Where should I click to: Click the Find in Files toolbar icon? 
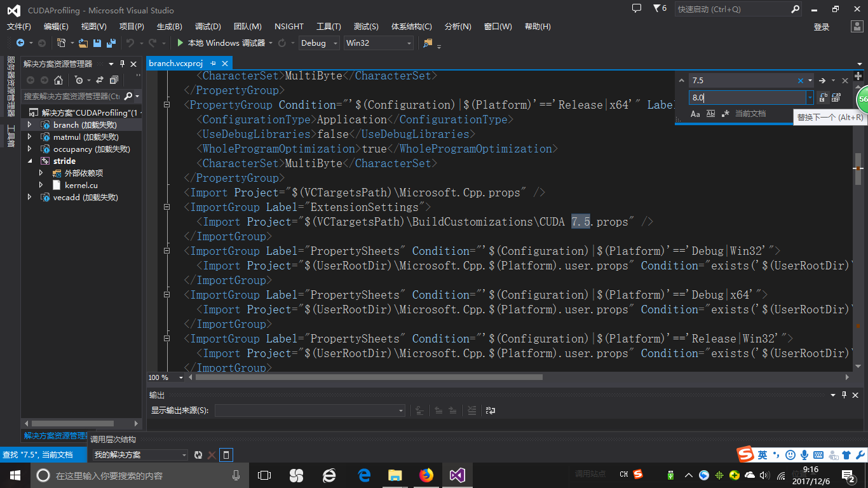click(428, 43)
